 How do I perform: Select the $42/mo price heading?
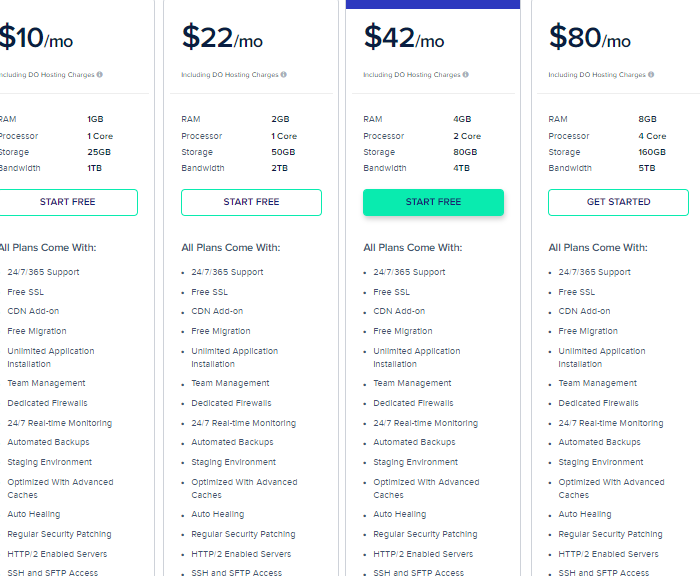coord(404,38)
